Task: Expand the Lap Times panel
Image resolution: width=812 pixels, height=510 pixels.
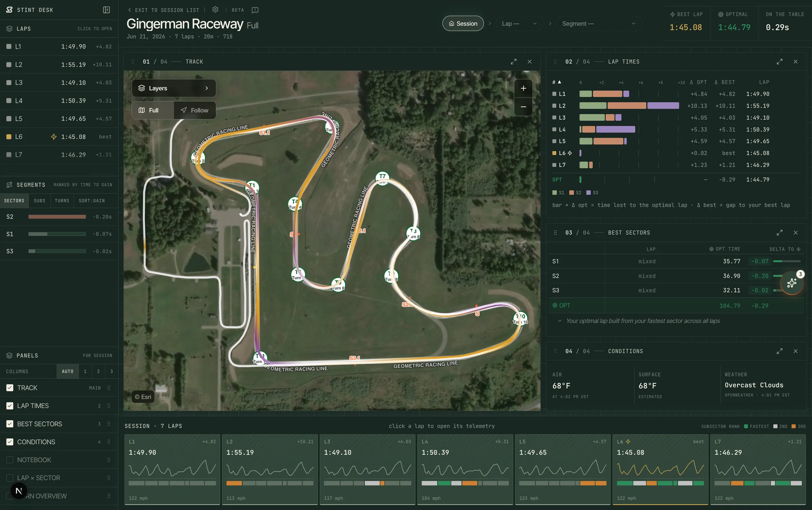Action: point(780,62)
